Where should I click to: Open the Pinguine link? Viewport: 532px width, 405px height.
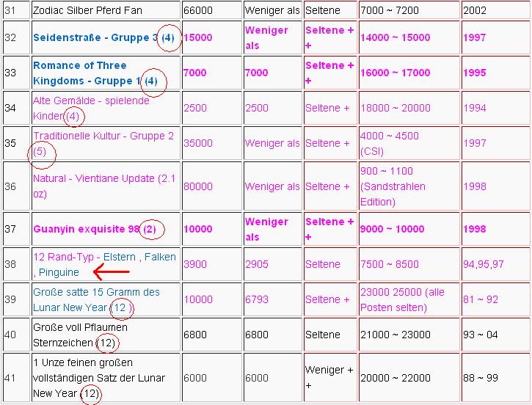(59, 272)
